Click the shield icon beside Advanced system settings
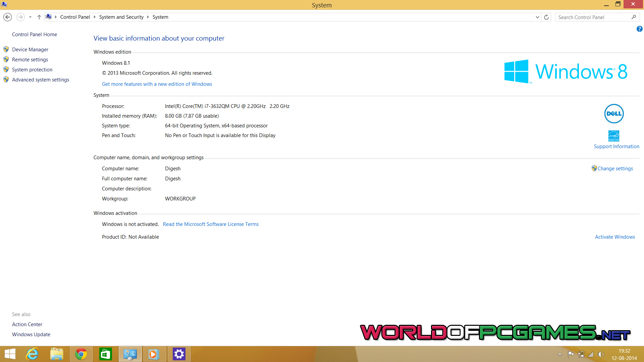 tap(6, 79)
